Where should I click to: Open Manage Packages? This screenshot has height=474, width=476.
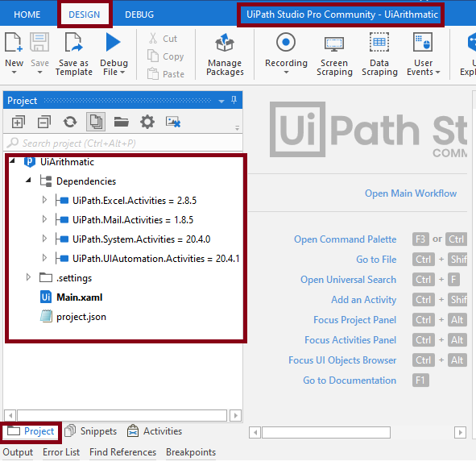click(x=225, y=55)
